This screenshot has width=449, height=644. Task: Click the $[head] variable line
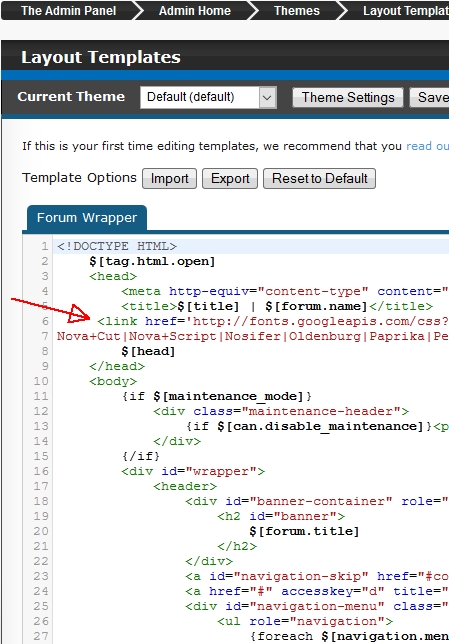(148, 351)
